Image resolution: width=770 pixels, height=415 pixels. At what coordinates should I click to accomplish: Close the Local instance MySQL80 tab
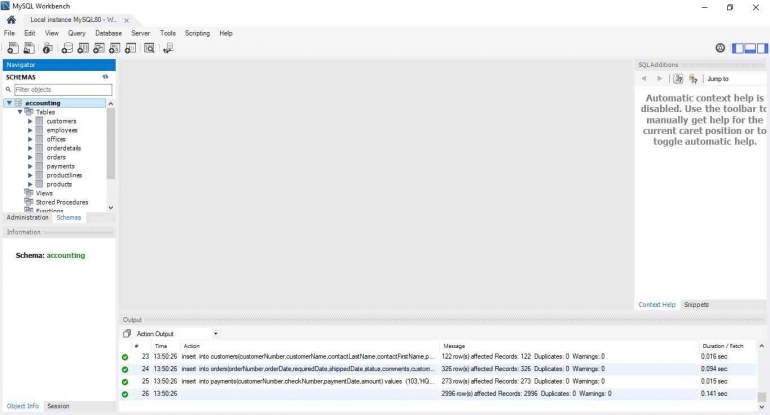(x=126, y=20)
